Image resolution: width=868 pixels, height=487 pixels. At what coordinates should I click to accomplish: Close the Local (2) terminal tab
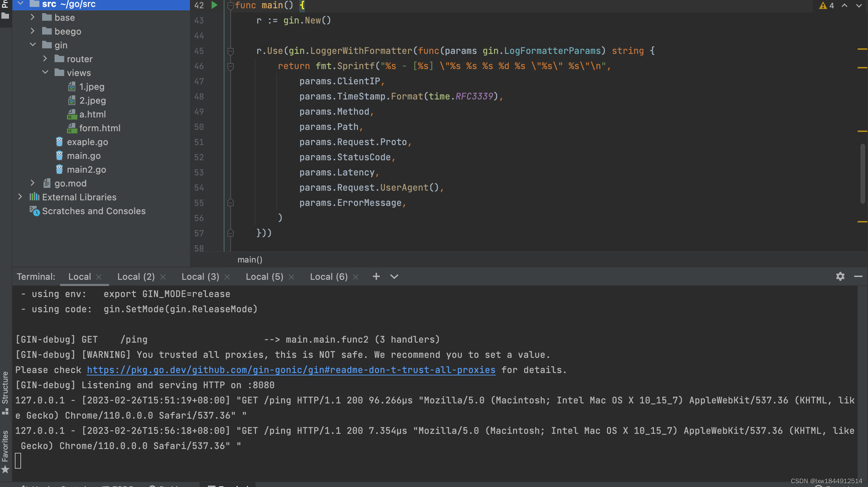pyautogui.click(x=163, y=277)
